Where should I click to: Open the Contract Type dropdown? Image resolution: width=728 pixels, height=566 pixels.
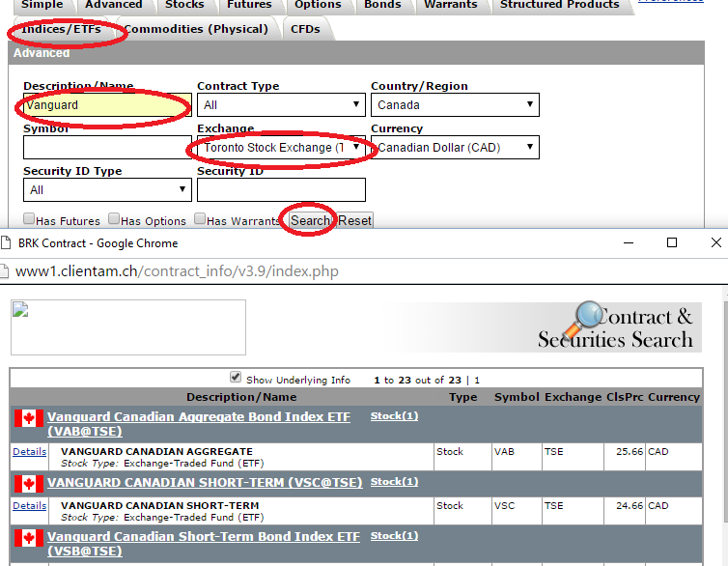click(x=280, y=105)
